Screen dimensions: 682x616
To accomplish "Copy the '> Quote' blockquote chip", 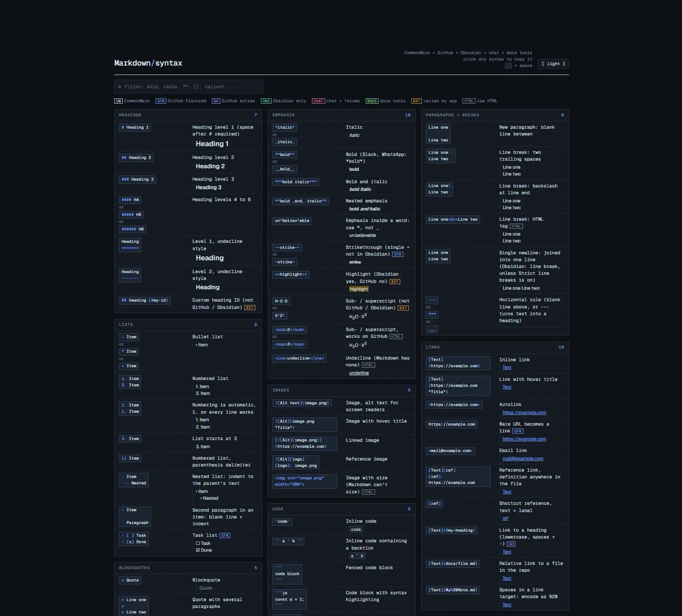I will pyautogui.click(x=130, y=581).
